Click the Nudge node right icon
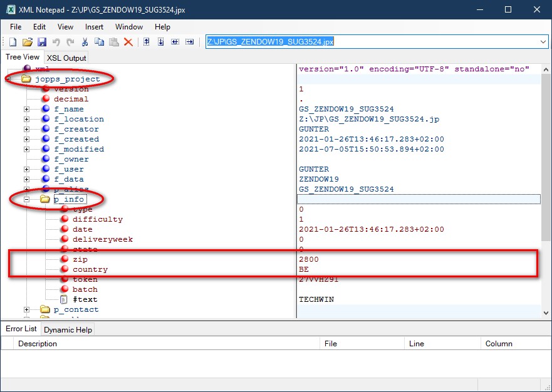The image size is (552, 392). 190,42
